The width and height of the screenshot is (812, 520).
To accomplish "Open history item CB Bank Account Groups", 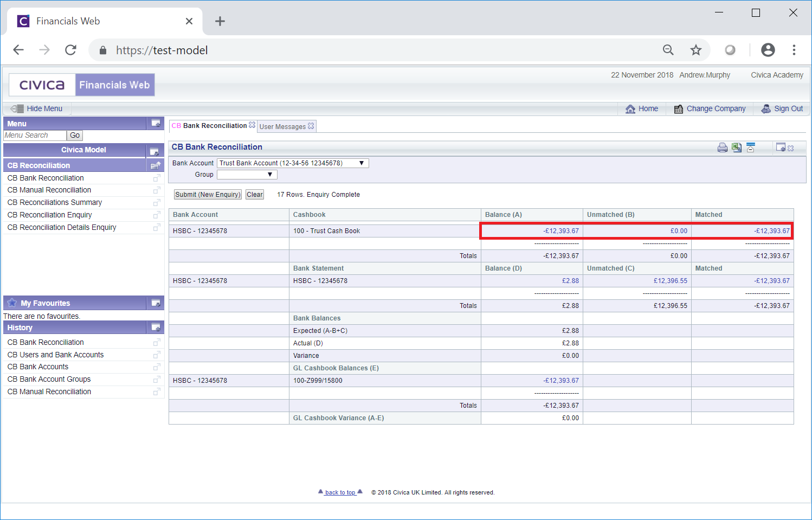I will click(x=49, y=380).
